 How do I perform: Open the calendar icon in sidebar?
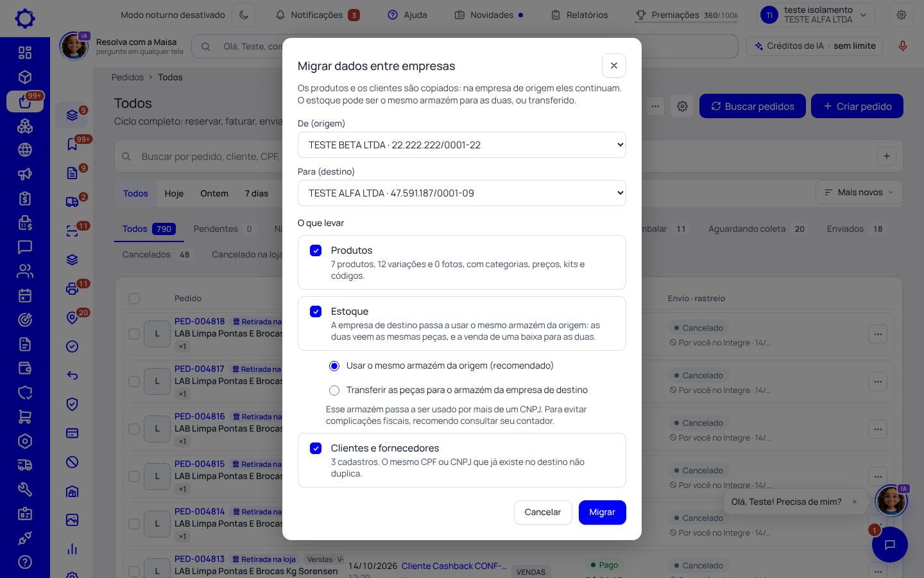pyautogui.click(x=25, y=295)
